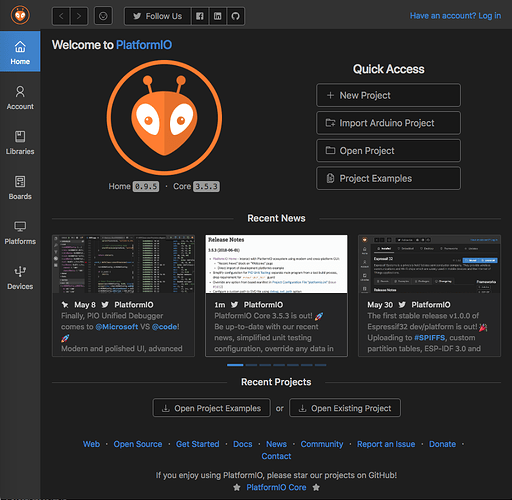Click the Twitter icon on May 8 news card
The height and width of the screenshot is (500, 512).
(x=105, y=305)
